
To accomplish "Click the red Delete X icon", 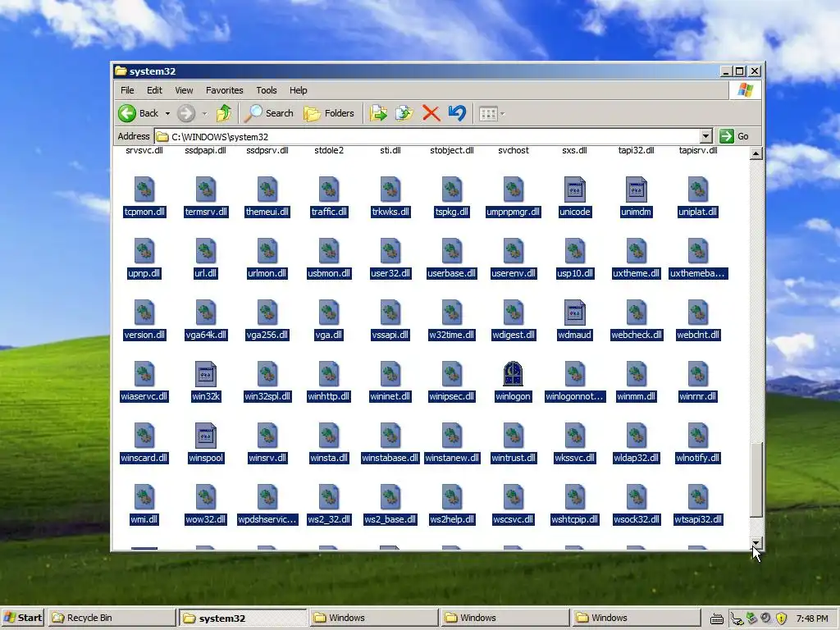I will (x=431, y=113).
